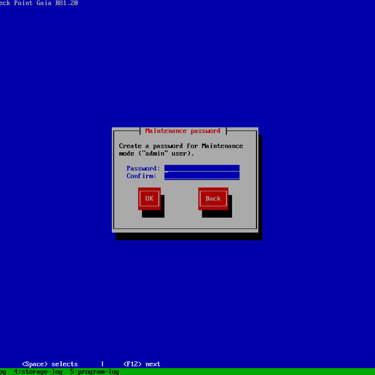The height and width of the screenshot is (375, 375).
Task: Click the 'Maintenance password' dialog title
Action: click(x=183, y=131)
